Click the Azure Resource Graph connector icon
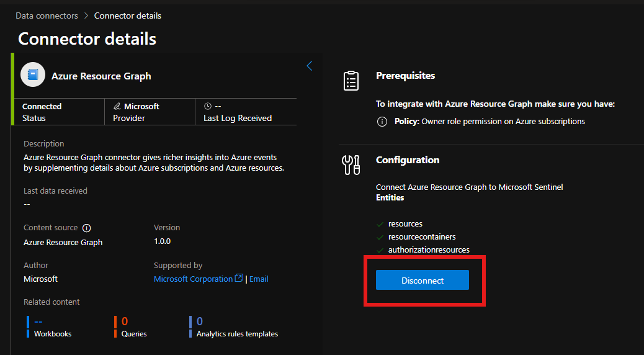The width and height of the screenshot is (644, 355). (33, 74)
